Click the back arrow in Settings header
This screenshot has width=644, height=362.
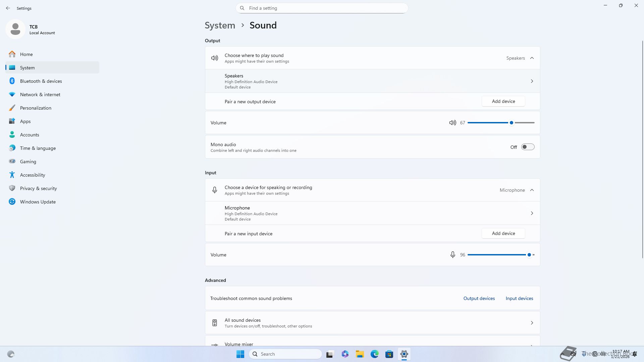pos(8,8)
